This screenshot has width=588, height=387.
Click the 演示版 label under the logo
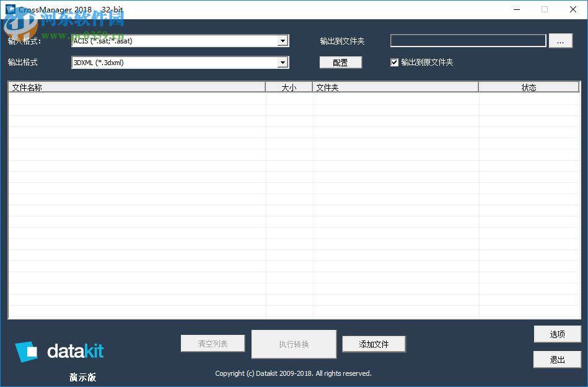(x=82, y=376)
